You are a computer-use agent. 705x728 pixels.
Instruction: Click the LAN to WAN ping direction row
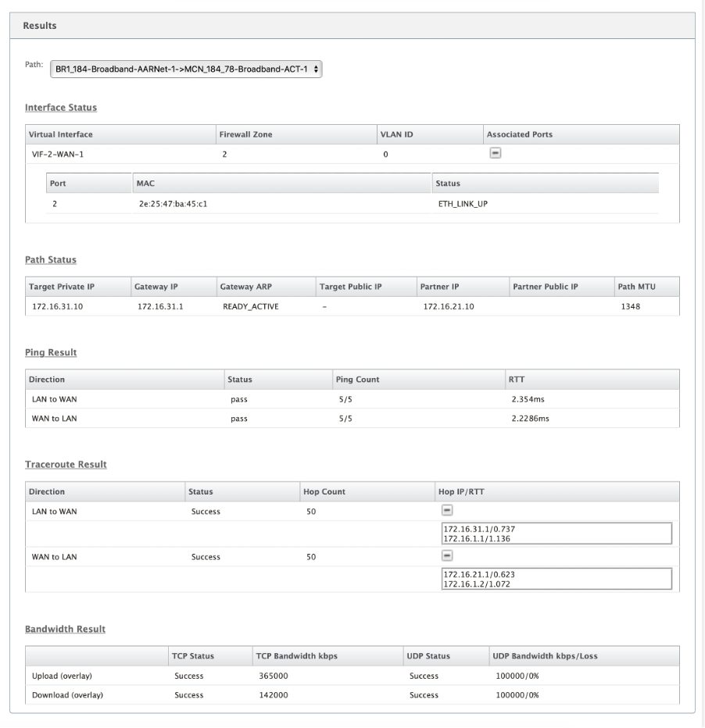coord(352,399)
